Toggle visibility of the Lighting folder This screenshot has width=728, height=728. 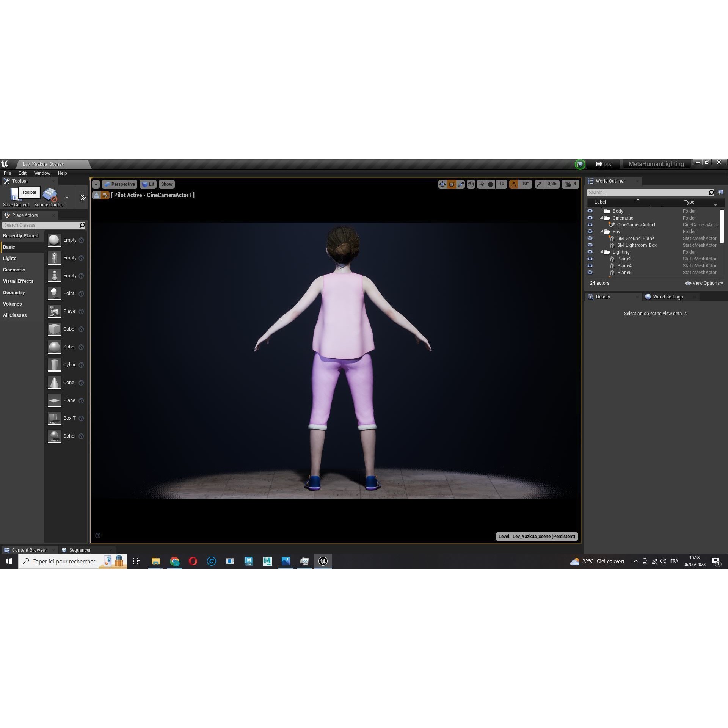590,252
